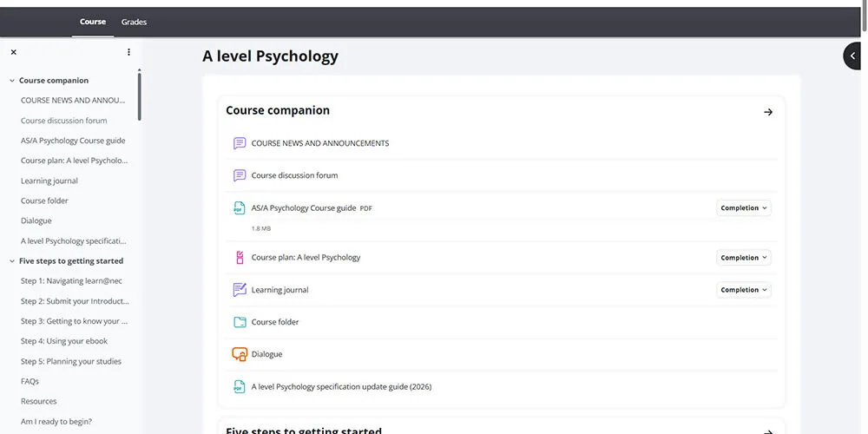Click the Course plan checklist icon

click(240, 258)
